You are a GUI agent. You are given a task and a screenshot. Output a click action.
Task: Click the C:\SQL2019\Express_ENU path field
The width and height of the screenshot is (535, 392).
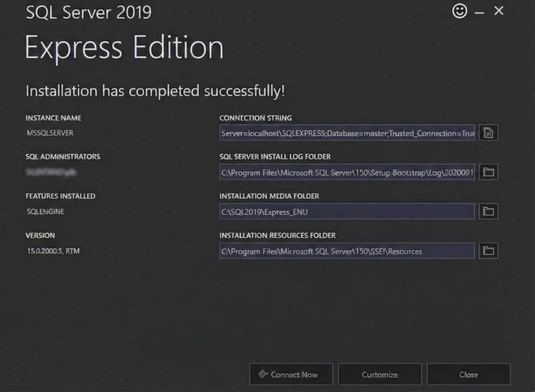click(x=347, y=212)
